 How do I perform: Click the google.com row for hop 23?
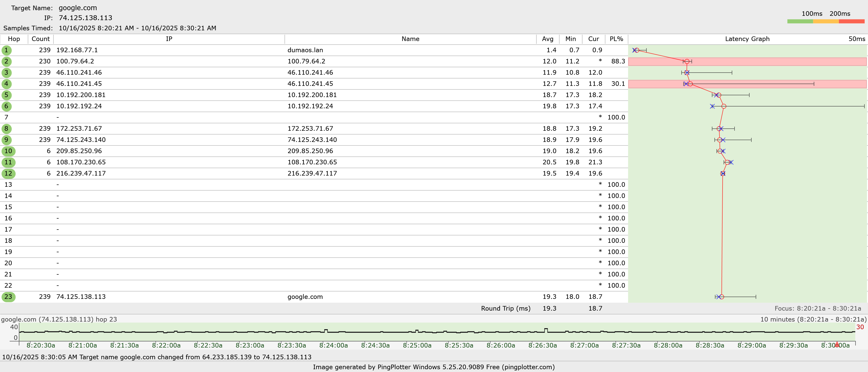(305, 297)
